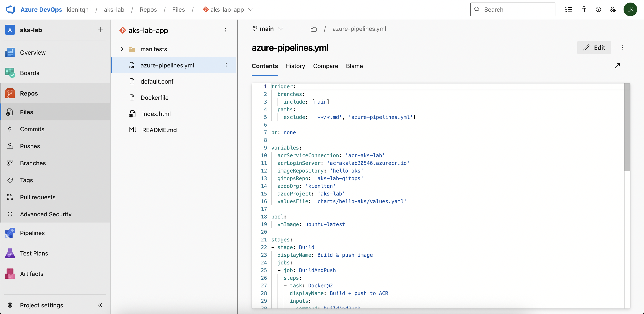
Task: Go to Pull requests under Repos
Action: (55, 197)
